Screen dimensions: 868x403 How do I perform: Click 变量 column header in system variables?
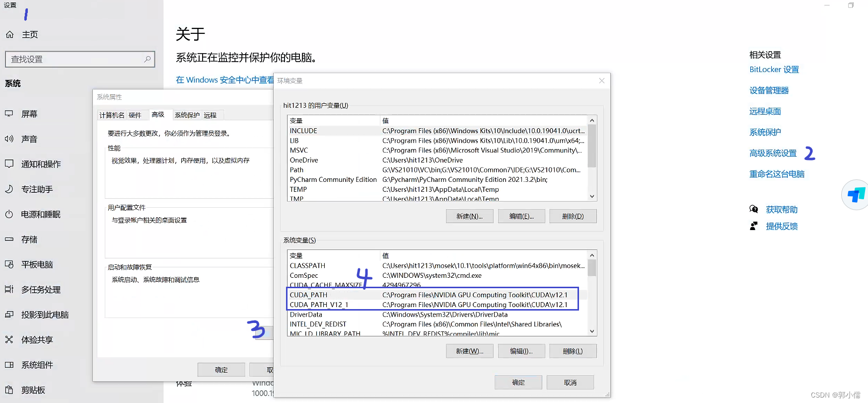(333, 255)
